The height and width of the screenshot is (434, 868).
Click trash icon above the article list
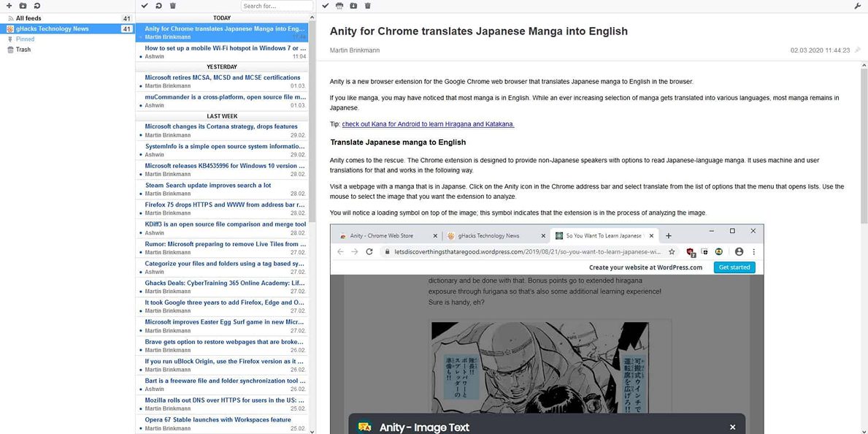(x=173, y=6)
